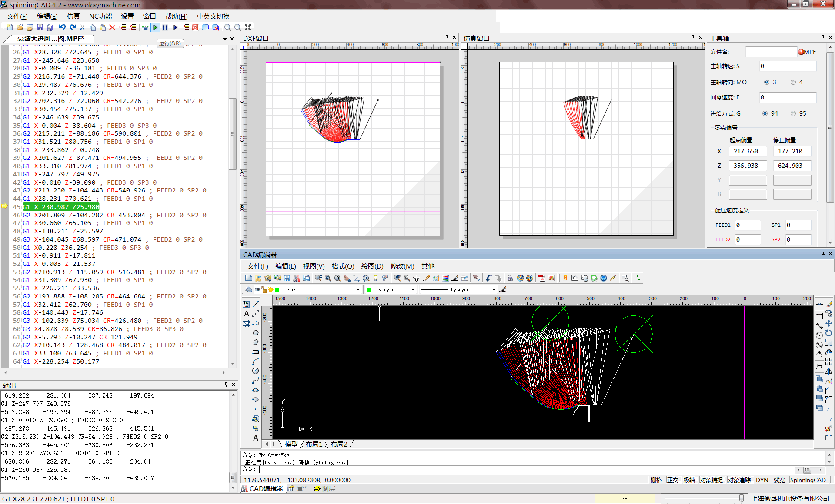835x504 pixels.
Task: Click the zoom-in magnifier in the main toolbar
Action: (228, 27)
